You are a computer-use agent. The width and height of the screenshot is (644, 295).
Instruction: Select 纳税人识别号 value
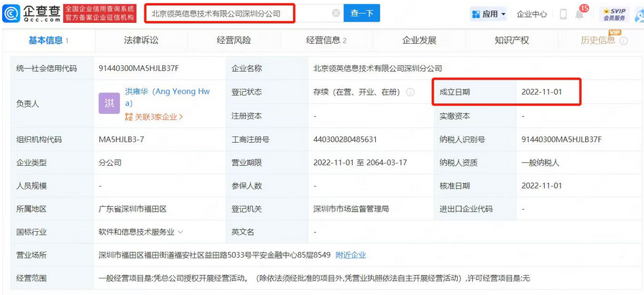coord(561,139)
